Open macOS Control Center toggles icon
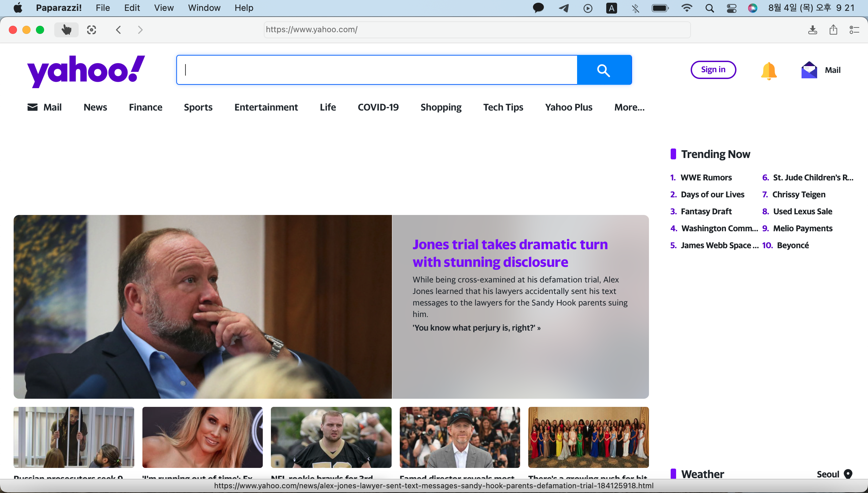 coord(731,8)
